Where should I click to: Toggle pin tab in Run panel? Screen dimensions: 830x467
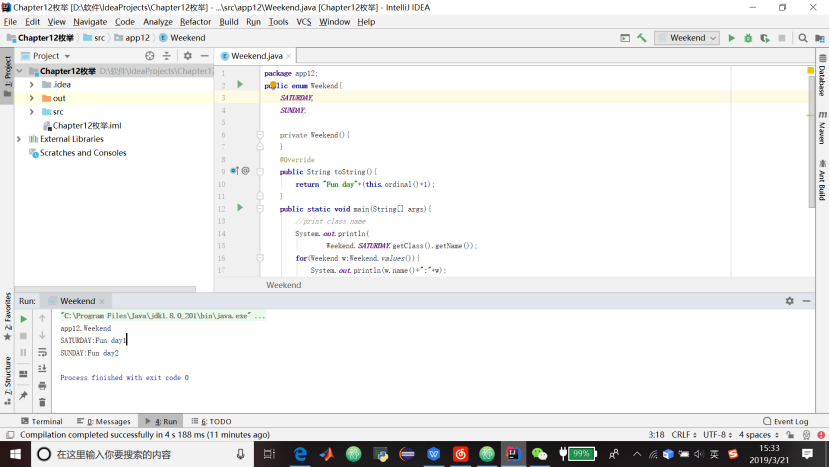[24, 396]
